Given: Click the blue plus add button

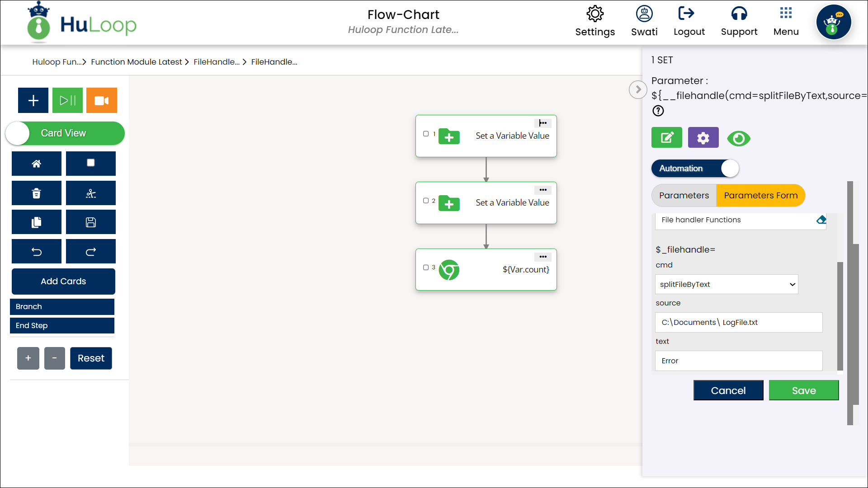Looking at the screenshot, I should 33,100.
